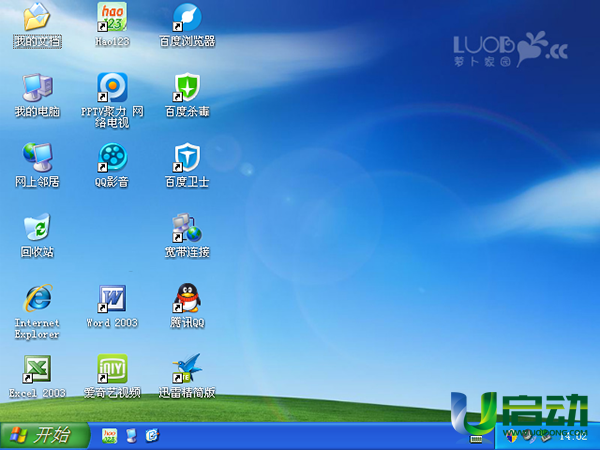The height and width of the screenshot is (450, 600).
Task: Launch the Word 2003 shortcut
Action: click(x=112, y=298)
